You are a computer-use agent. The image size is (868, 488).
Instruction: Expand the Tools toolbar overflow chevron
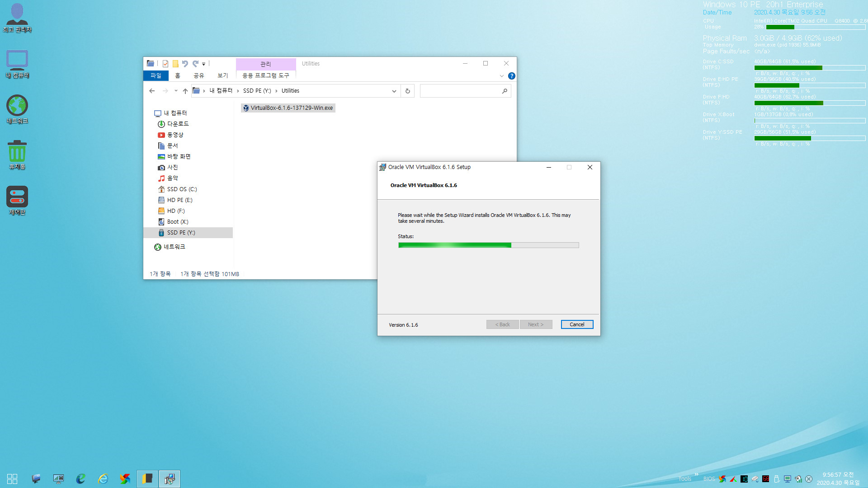[696, 474]
